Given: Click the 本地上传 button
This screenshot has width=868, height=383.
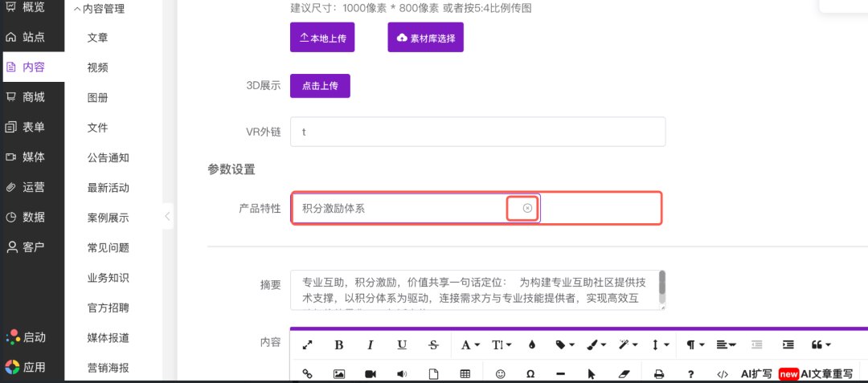Looking at the screenshot, I should click(322, 38).
